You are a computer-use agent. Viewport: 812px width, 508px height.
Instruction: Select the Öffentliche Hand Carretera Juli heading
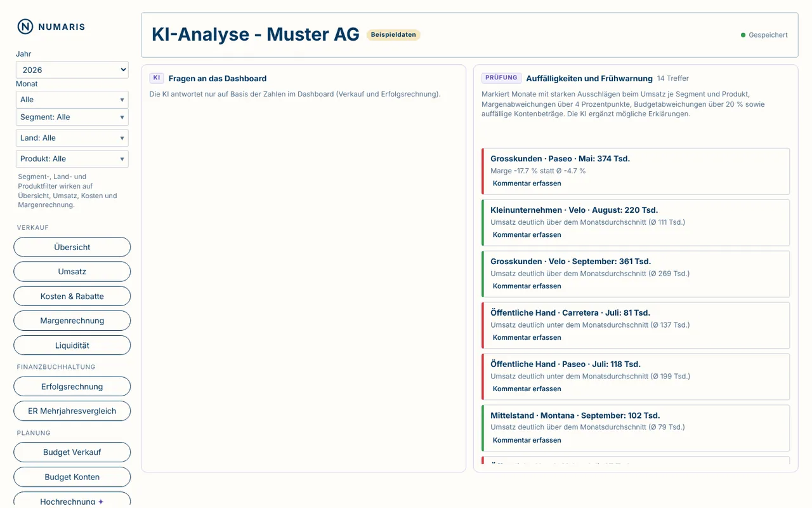coord(570,313)
